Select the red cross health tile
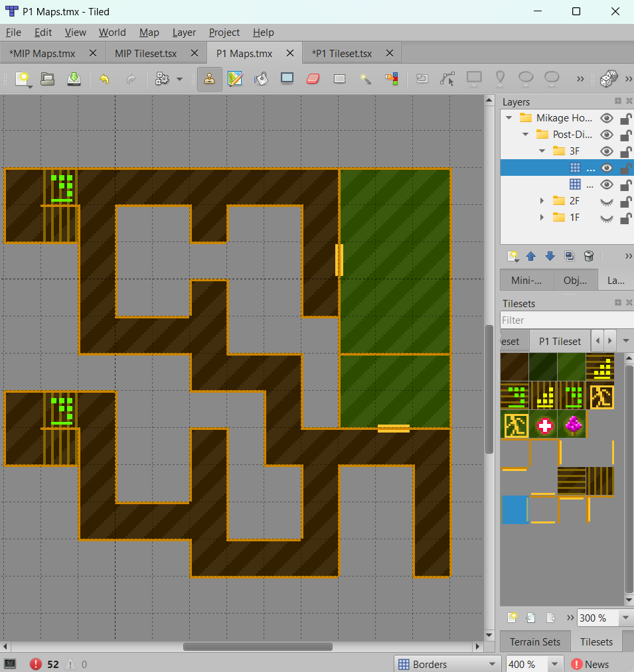The height and width of the screenshot is (672, 634). coord(544,425)
